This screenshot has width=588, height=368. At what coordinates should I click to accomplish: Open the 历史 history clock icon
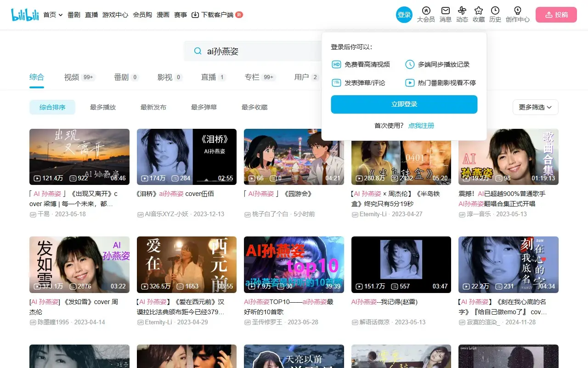[495, 11]
